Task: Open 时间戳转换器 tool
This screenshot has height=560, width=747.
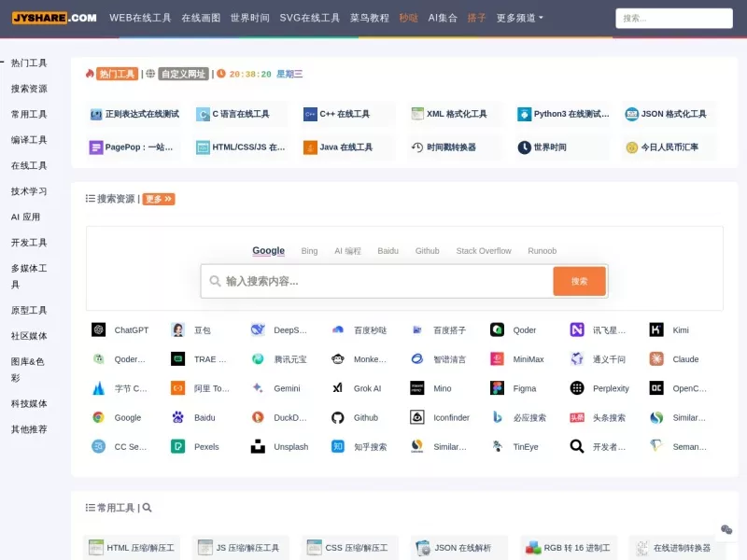Action: pos(454,147)
